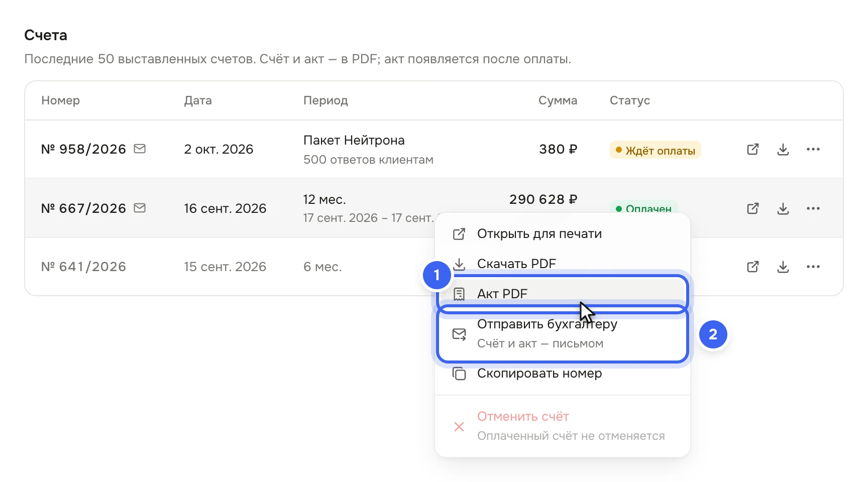
Task: Click the receipt icon beside Акт PDF
Action: (x=459, y=294)
